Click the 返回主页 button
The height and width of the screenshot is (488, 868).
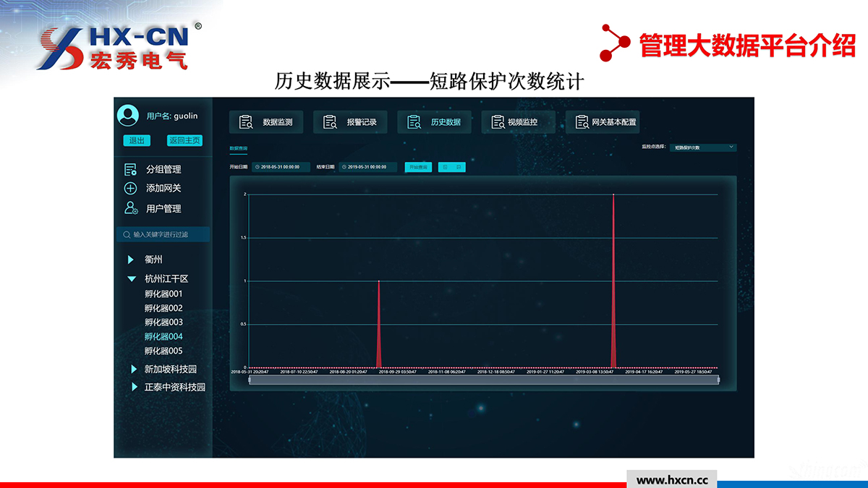(x=184, y=140)
